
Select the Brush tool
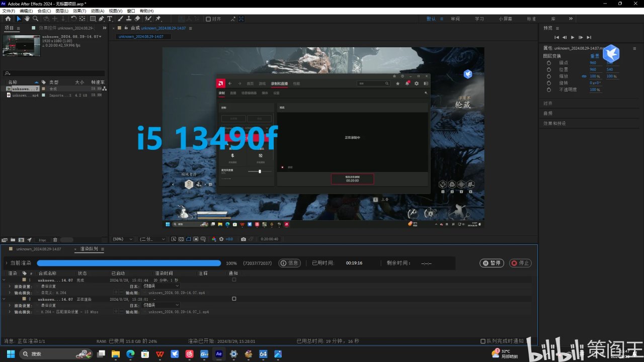[121, 19]
